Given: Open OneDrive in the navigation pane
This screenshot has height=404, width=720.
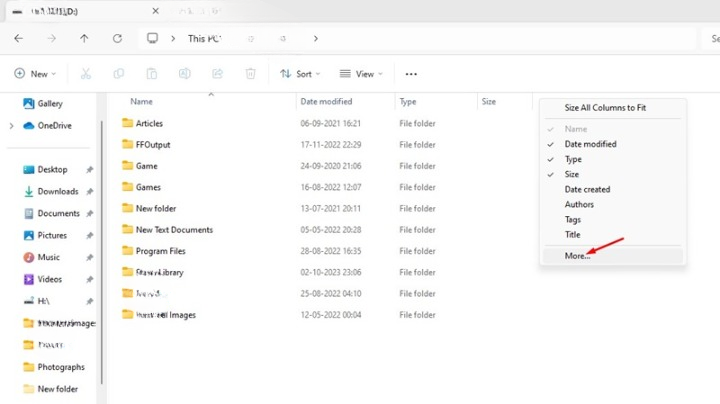Looking at the screenshot, I should 47,125.
